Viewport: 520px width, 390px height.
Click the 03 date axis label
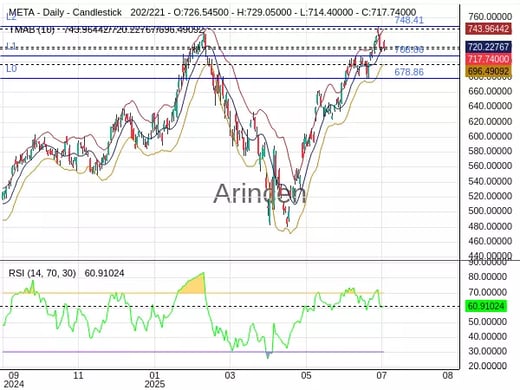coord(230,376)
